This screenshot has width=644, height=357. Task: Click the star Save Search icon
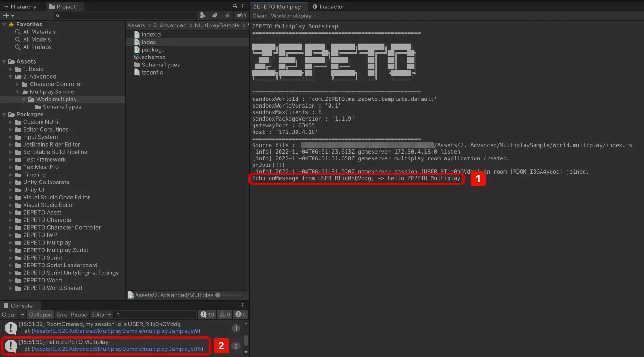pos(227,16)
